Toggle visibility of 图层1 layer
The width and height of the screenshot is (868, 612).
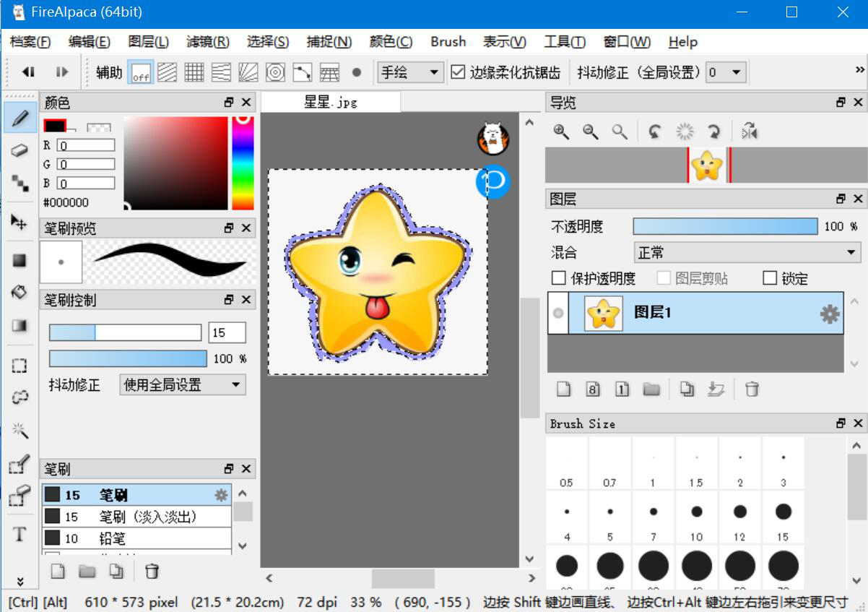pos(557,314)
